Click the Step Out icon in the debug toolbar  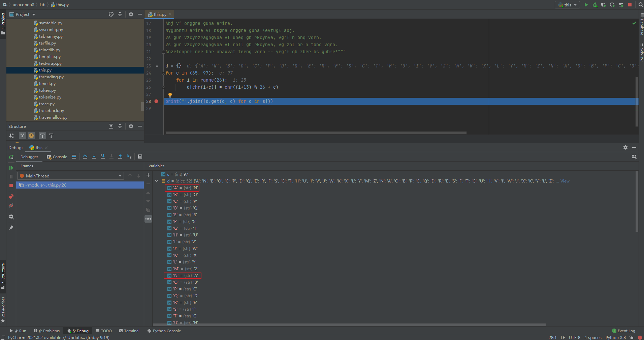click(x=120, y=157)
